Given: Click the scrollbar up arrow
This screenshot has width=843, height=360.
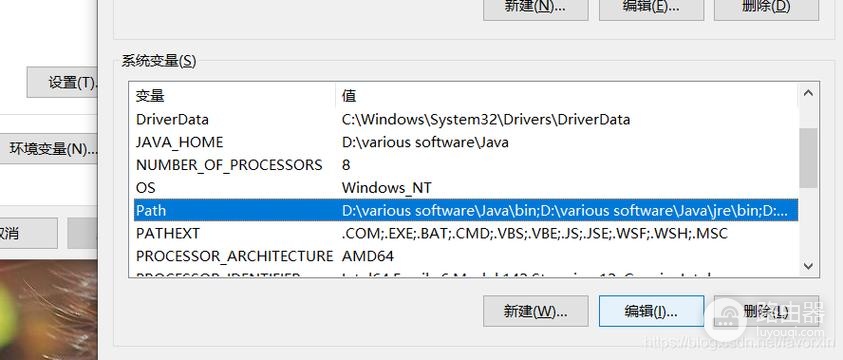Looking at the screenshot, I should (x=808, y=93).
